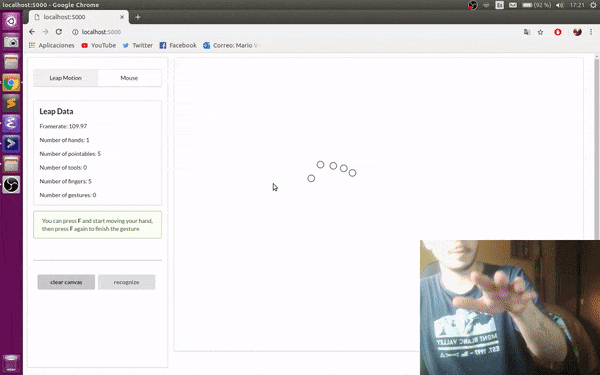This screenshot has width=600, height=375.
Task: Open keyboard layout indicator in top panel
Action: pos(499,5)
